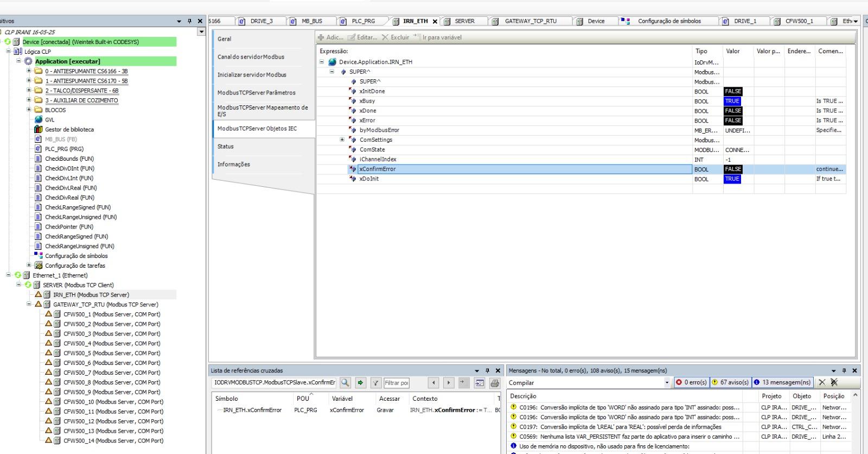Pin the devices tree panel

click(x=189, y=21)
